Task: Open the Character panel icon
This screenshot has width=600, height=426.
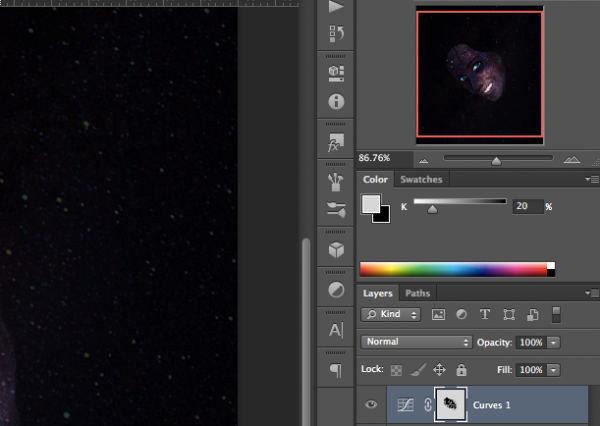Action: click(x=336, y=330)
